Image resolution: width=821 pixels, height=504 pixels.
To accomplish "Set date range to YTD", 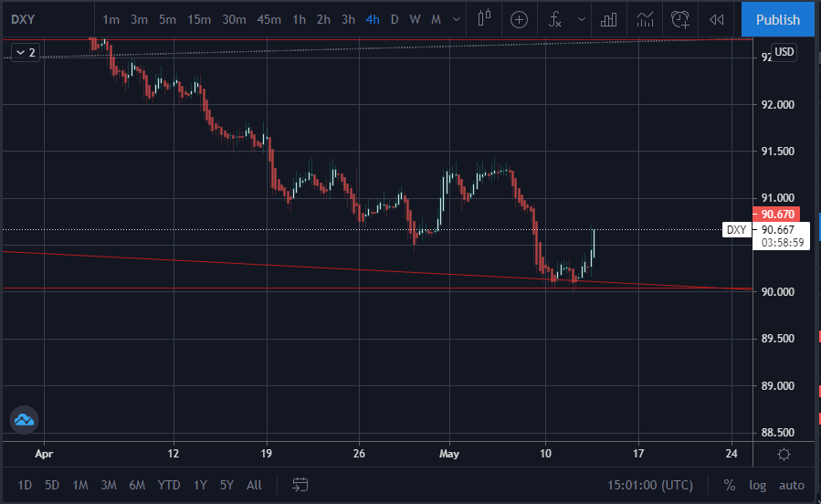I will click(169, 485).
